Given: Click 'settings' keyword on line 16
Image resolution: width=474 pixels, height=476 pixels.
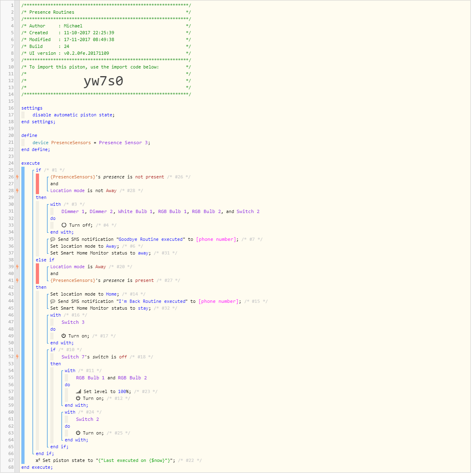Looking at the screenshot, I should pyautogui.click(x=32, y=108).
